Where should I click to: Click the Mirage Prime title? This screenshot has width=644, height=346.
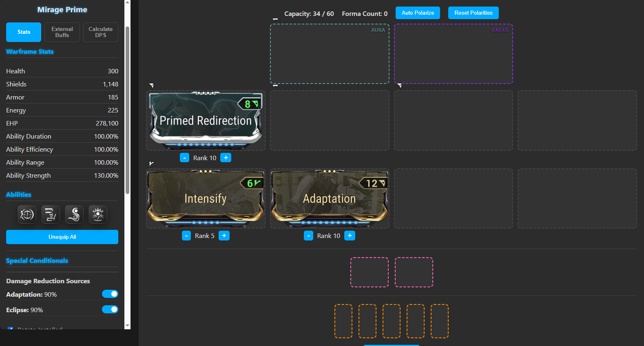click(x=62, y=10)
